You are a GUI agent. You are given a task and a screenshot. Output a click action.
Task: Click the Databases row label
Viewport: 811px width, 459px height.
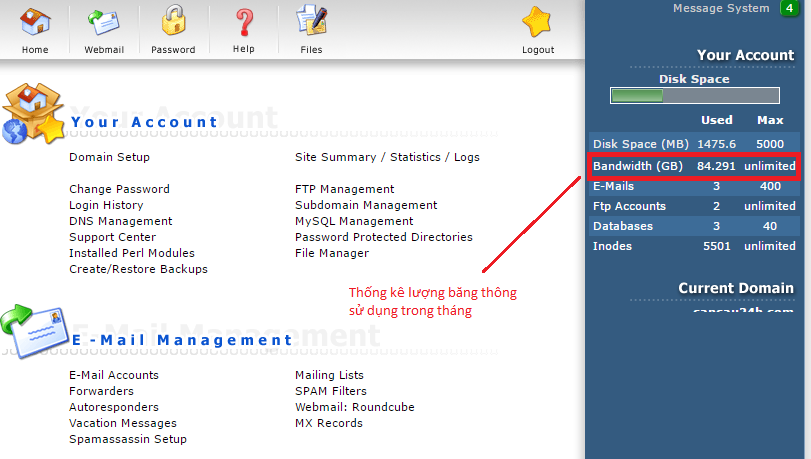623,226
